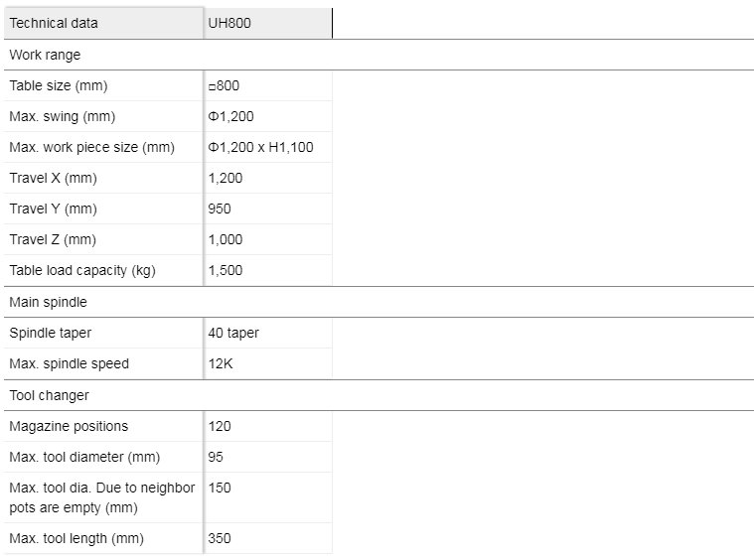
Task: Select the 950 Travel Y value
Action: click(x=220, y=209)
